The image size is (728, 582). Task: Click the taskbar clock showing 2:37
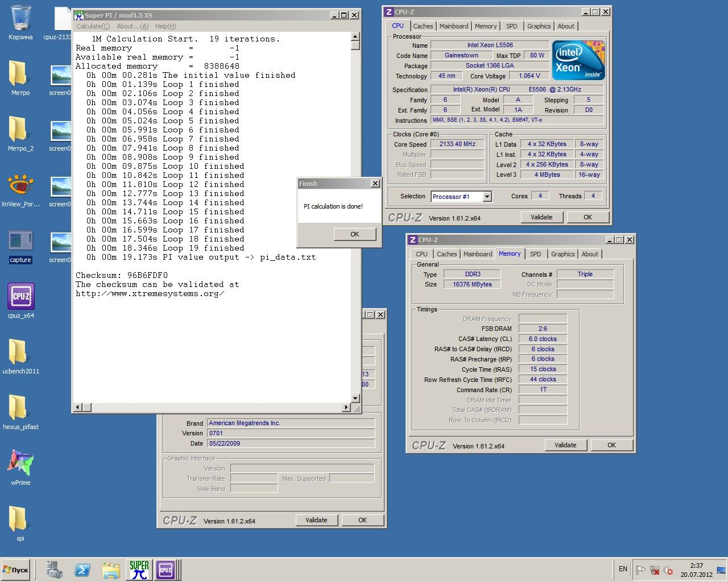[697, 570]
